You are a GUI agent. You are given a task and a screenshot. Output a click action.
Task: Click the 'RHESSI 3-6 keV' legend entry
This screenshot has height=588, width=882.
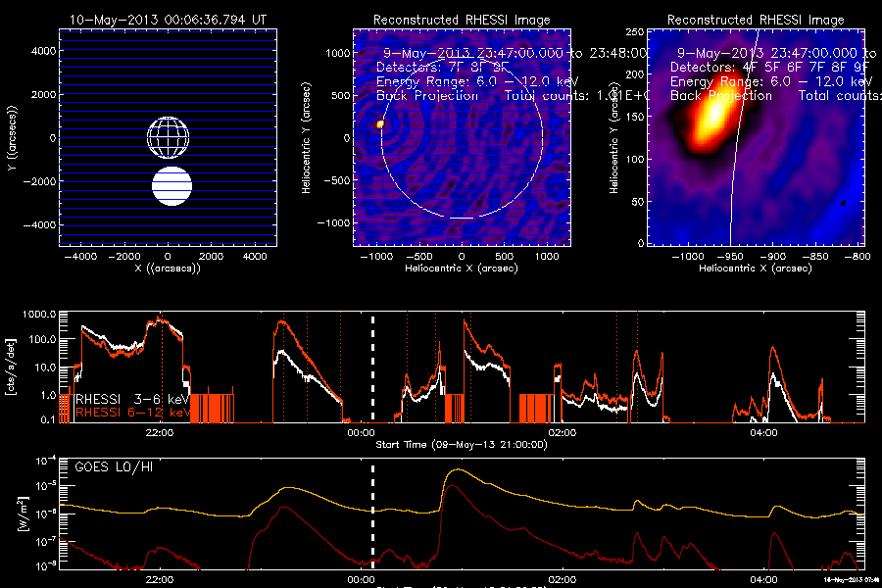132,399
